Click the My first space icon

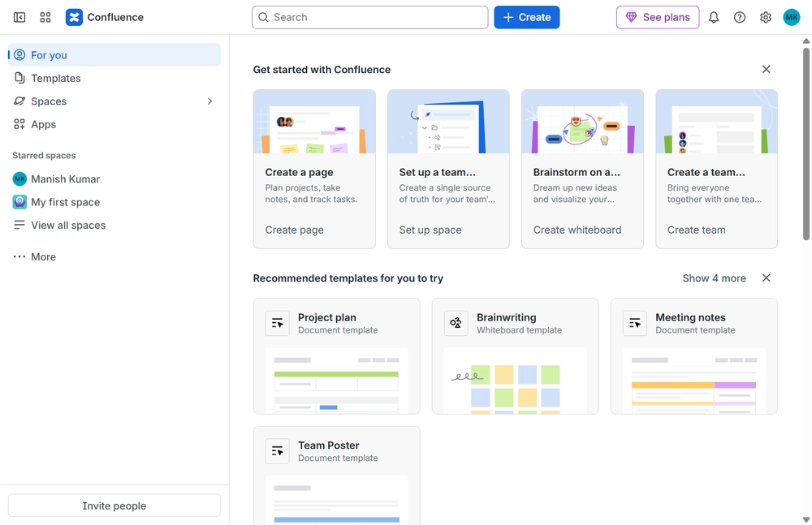pyautogui.click(x=19, y=202)
